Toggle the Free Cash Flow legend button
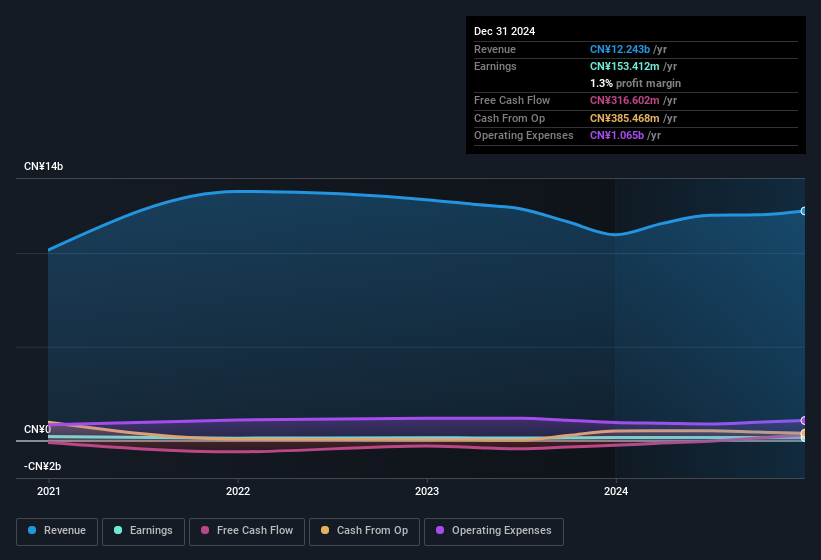The height and width of the screenshot is (560, 821). [x=247, y=531]
